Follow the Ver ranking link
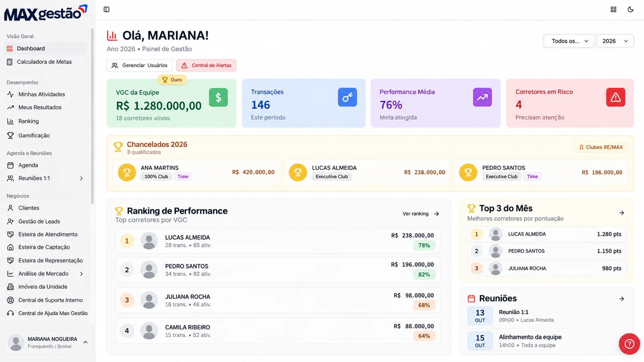The height and width of the screenshot is (362, 644). point(421,214)
